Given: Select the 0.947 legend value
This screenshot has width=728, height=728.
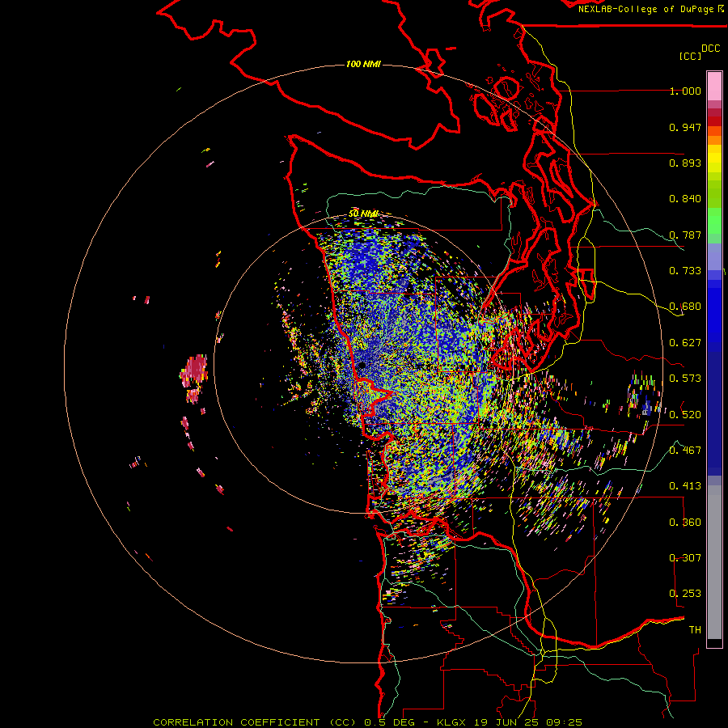Looking at the screenshot, I should coord(685,127).
